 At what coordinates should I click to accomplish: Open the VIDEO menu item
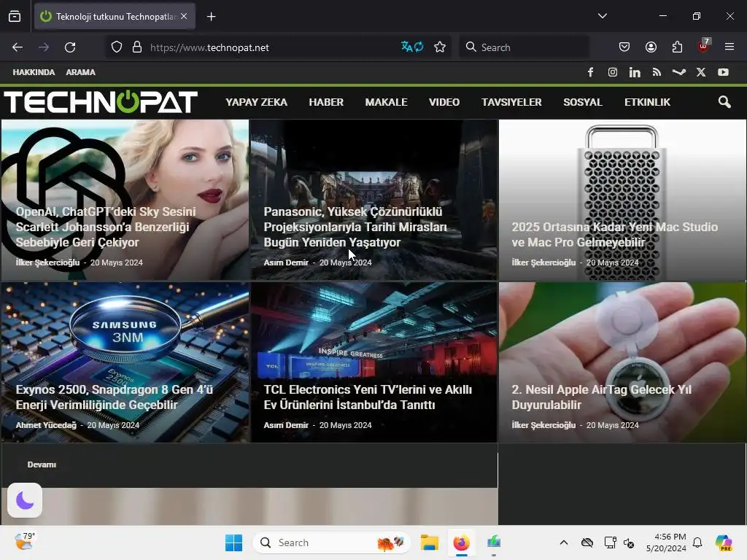[x=444, y=102]
